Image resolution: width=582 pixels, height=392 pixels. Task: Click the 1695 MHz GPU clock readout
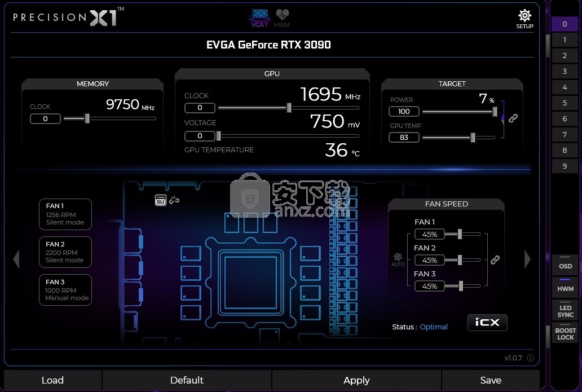(330, 94)
